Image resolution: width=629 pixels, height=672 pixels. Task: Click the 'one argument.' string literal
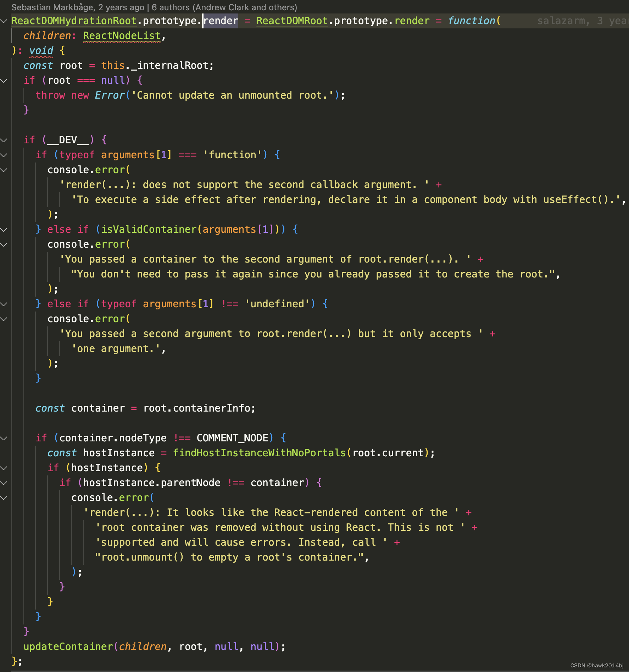(116, 349)
